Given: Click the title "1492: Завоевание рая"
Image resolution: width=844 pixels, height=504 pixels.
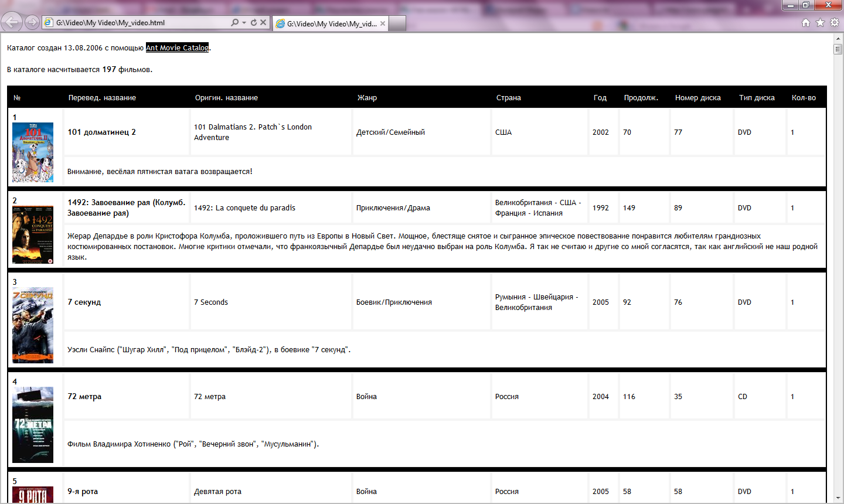Looking at the screenshot, I should pos(126,208).
